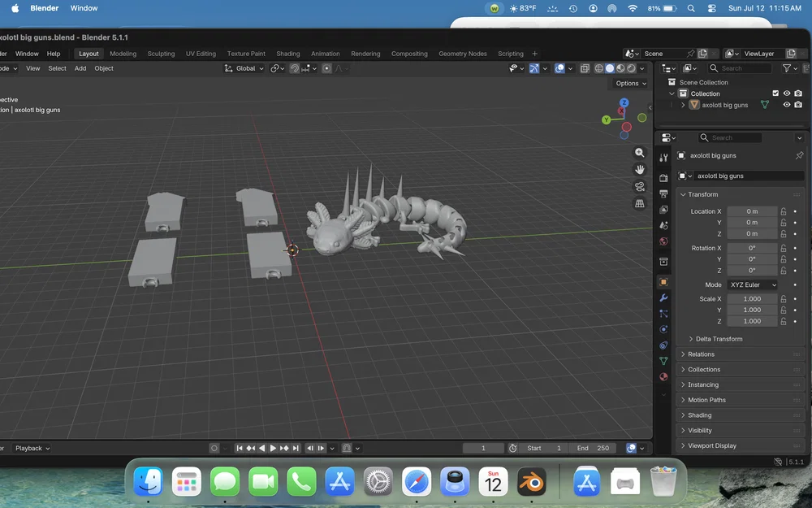
Task: Toggle Location X lock
Action: click(784, 211)
